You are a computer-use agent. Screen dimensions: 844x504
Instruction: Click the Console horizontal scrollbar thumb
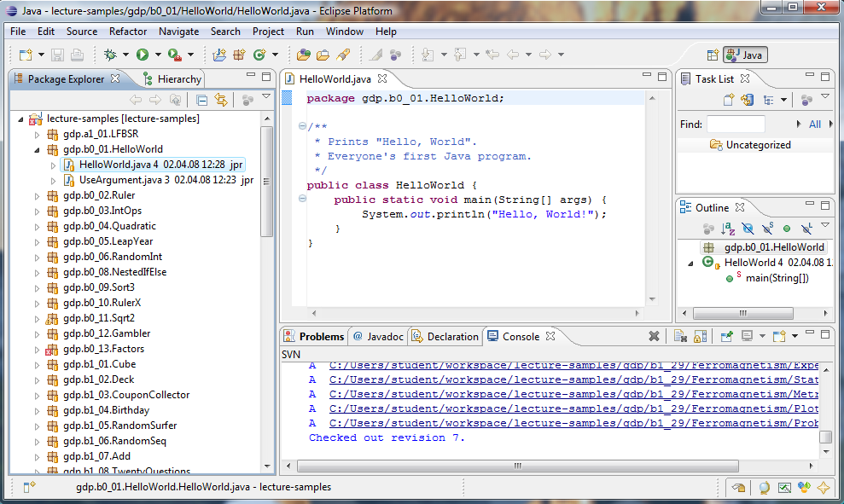[x=518, y=466]
